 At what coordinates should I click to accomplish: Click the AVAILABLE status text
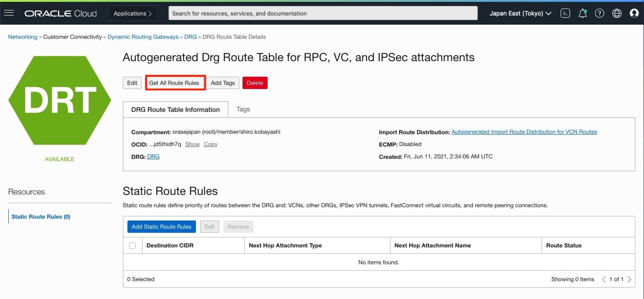tap(60, 159)
